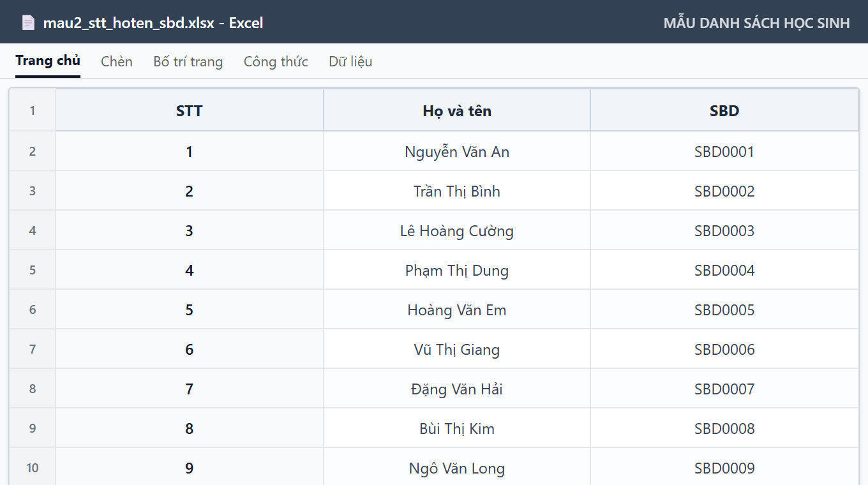868x485 pixels.
Task: Click the MẪU DANH SÁCH HỌC SINH label
Action: click(x=757, y=23)
